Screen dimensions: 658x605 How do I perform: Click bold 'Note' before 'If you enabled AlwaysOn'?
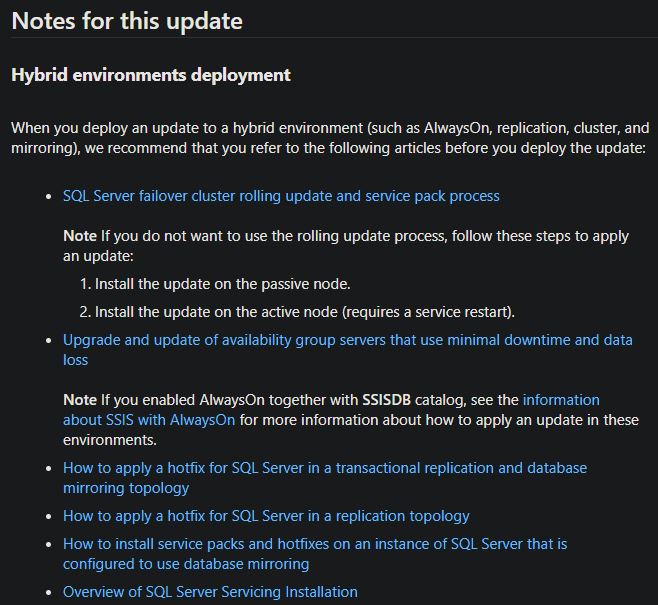[80, 400]
